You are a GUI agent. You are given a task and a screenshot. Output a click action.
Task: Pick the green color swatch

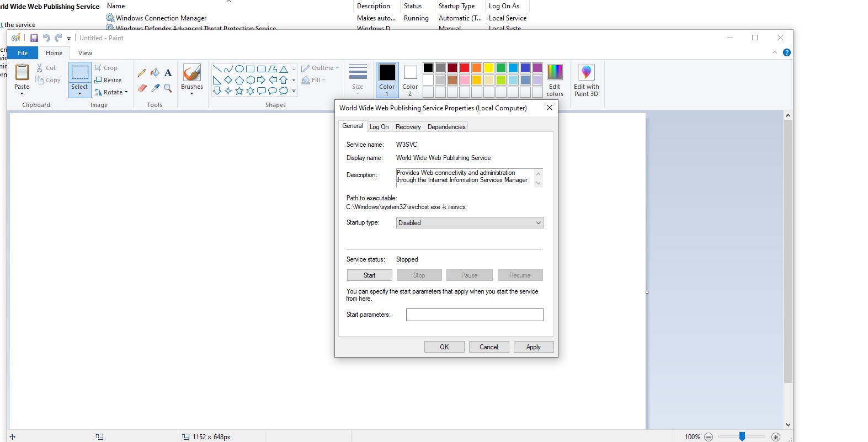[x=501, y=68]
